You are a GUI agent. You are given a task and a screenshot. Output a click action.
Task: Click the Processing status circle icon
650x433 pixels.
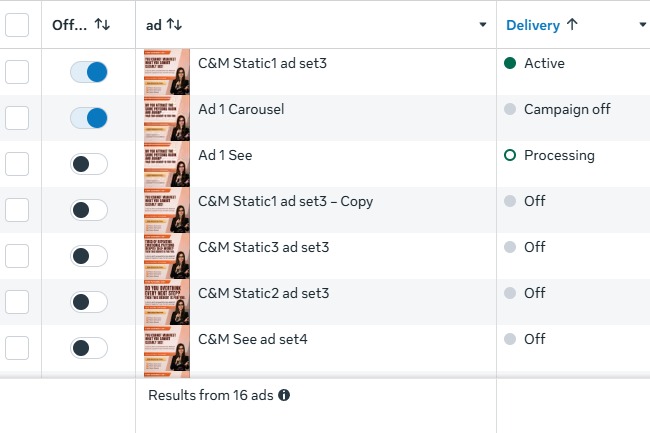coord(510,155)
